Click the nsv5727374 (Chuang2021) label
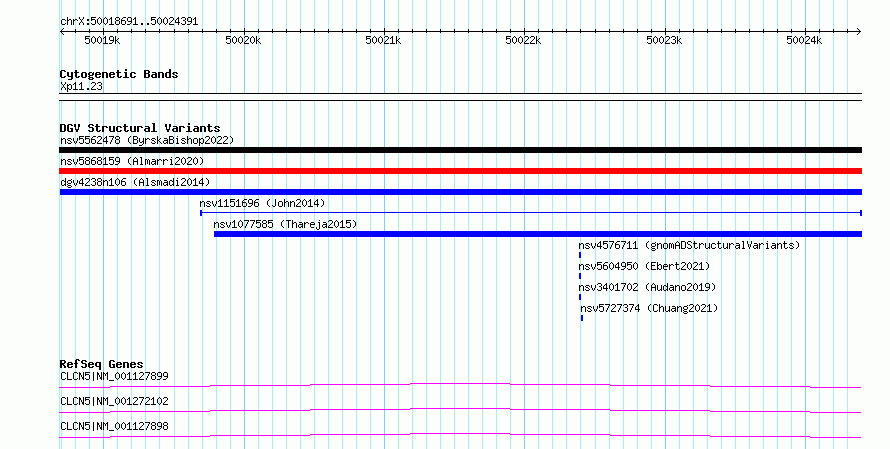Image resolution: width=890 pixels, height=449 pixels. pyautogui.click(x=649, y=308)
